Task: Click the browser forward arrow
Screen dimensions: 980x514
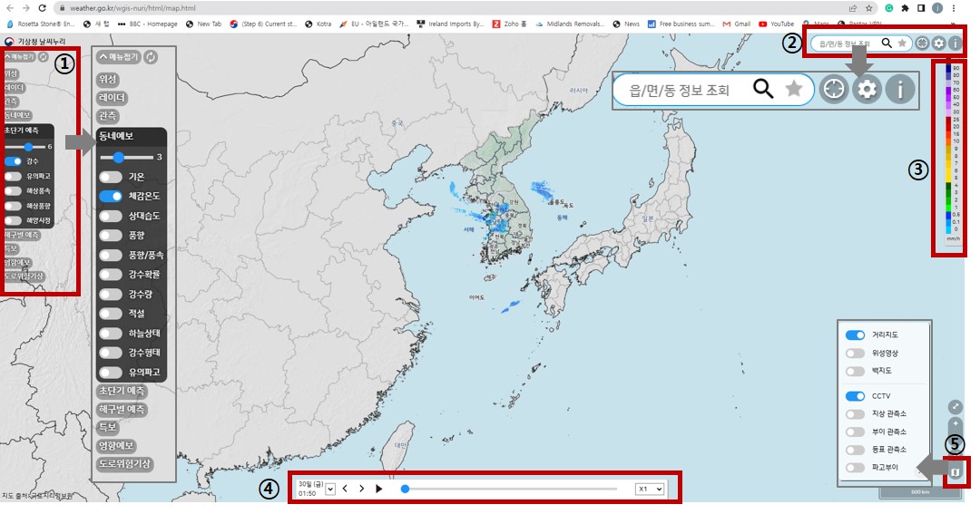Action: [x=25, y=8]
